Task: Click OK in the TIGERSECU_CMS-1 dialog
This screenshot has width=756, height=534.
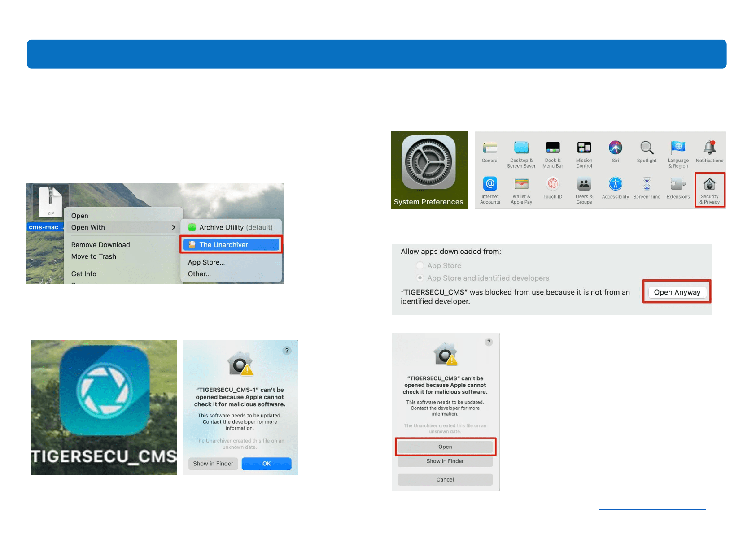Action: [x=267, y=464]
